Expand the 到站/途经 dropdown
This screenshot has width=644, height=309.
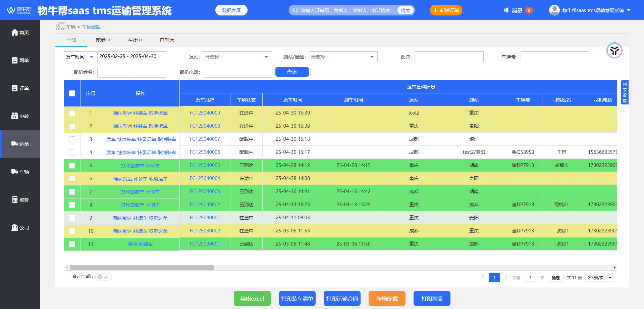tap(343, 57)
